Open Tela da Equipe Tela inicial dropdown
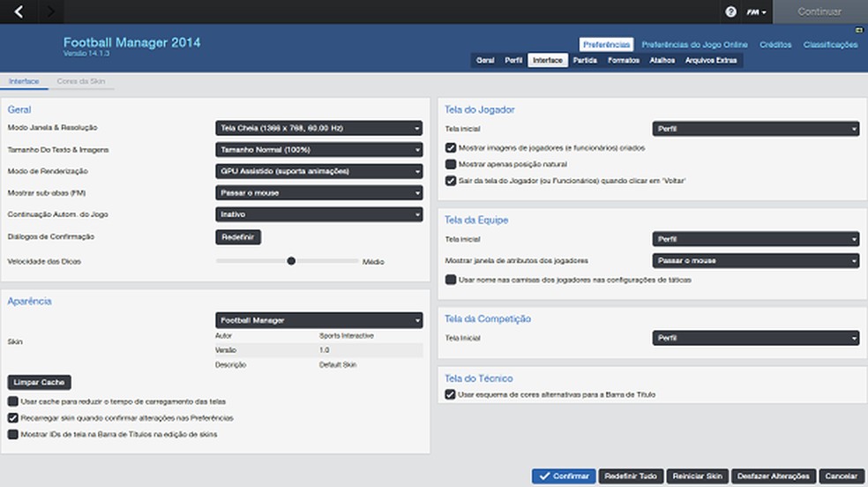 pyautogui.click(x=756, y=239)
